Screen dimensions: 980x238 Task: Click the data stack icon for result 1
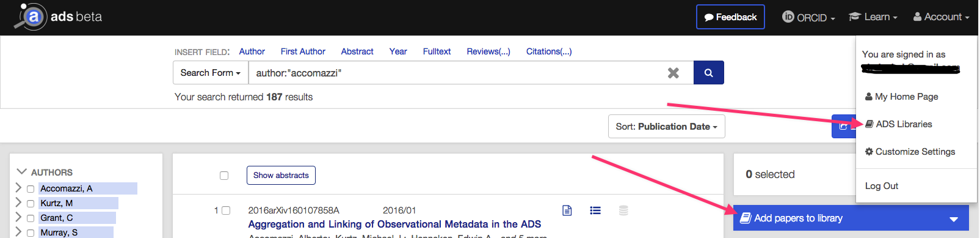coord(623,210)
